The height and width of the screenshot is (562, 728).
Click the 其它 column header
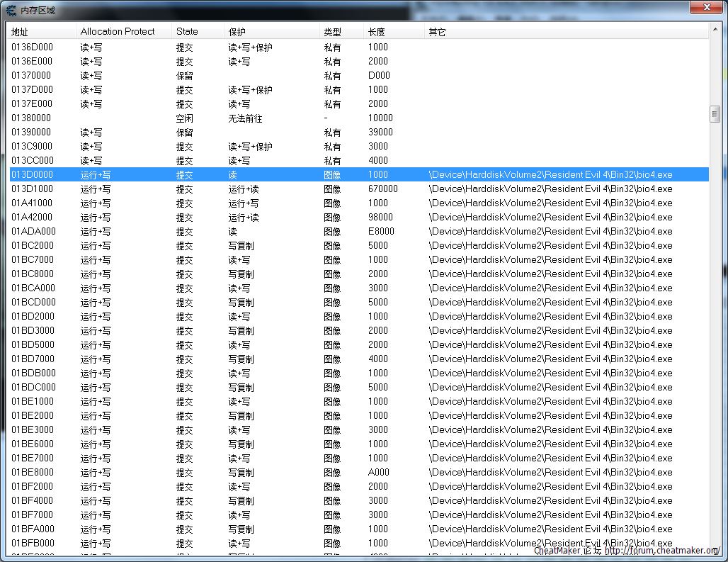[x=565, y=32]
